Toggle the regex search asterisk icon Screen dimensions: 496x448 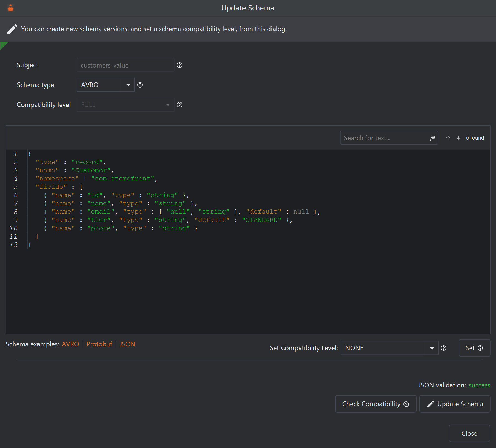point(432,138)
